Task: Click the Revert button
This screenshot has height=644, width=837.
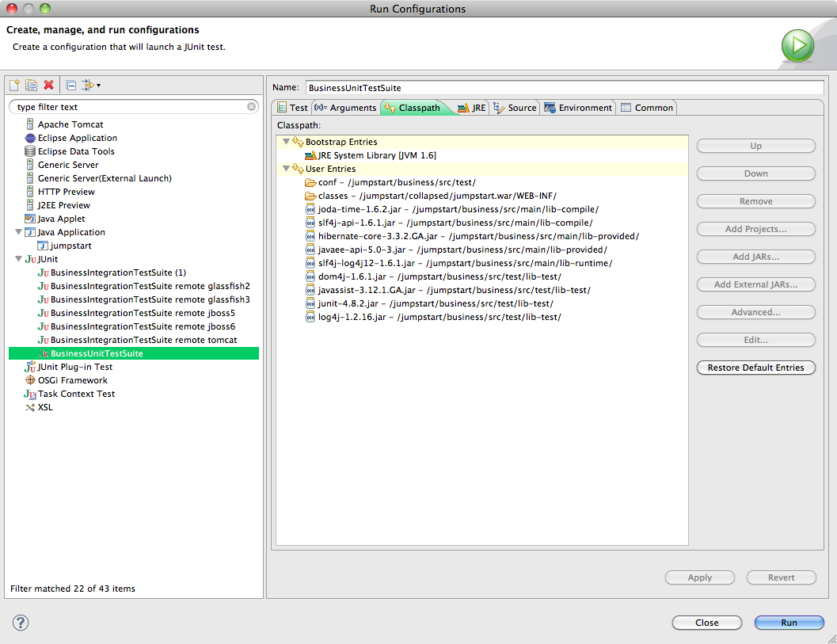Action: click(x=781, y=577)
